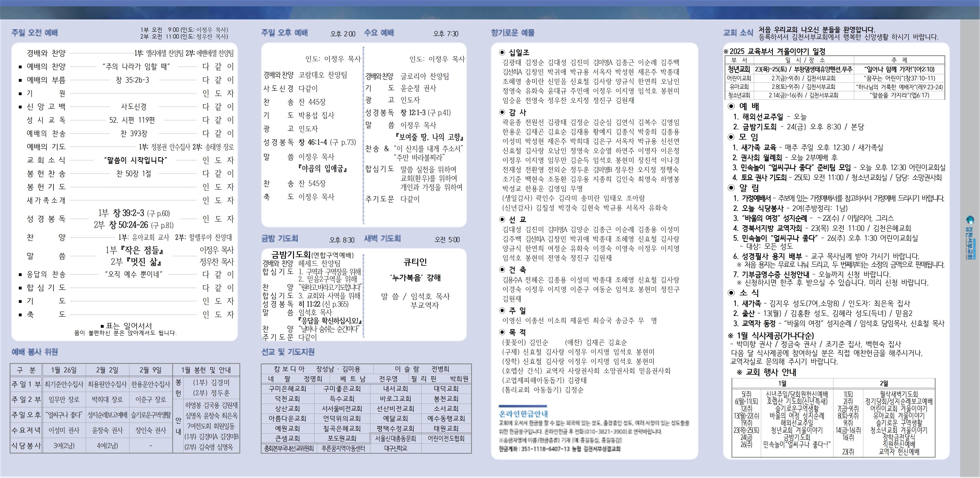This screenshot has width=980, height=478.
Task: Select the '최기준안수집사' table cell
Action: (x=64, y=384)
